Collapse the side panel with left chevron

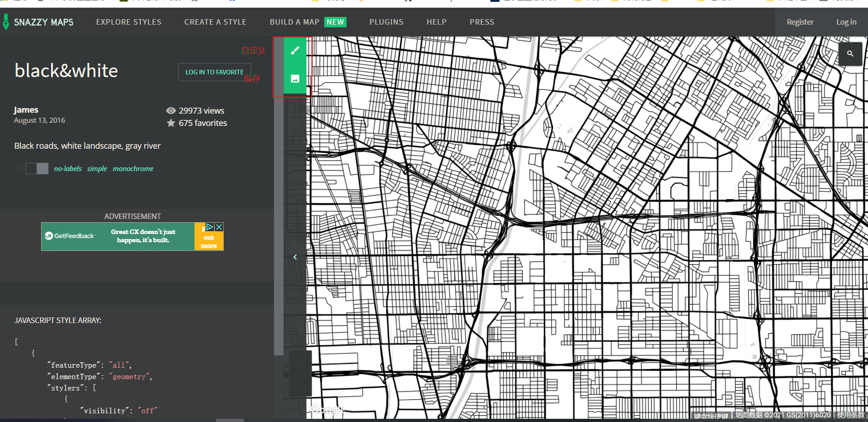point(295,257)
